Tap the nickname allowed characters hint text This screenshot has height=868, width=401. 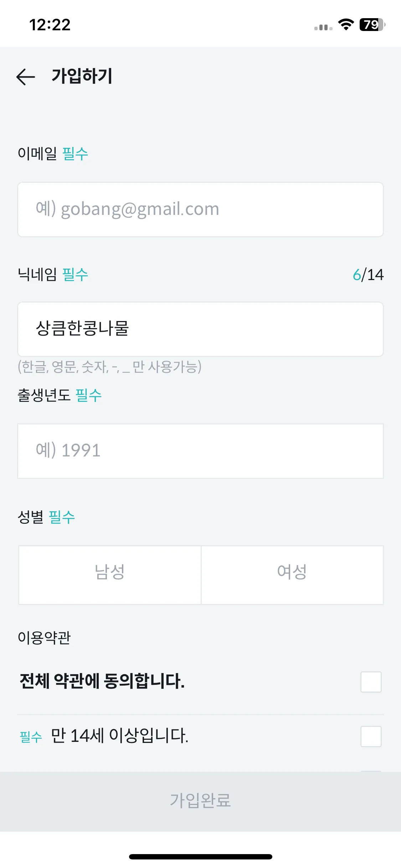(x=110, y=367)
